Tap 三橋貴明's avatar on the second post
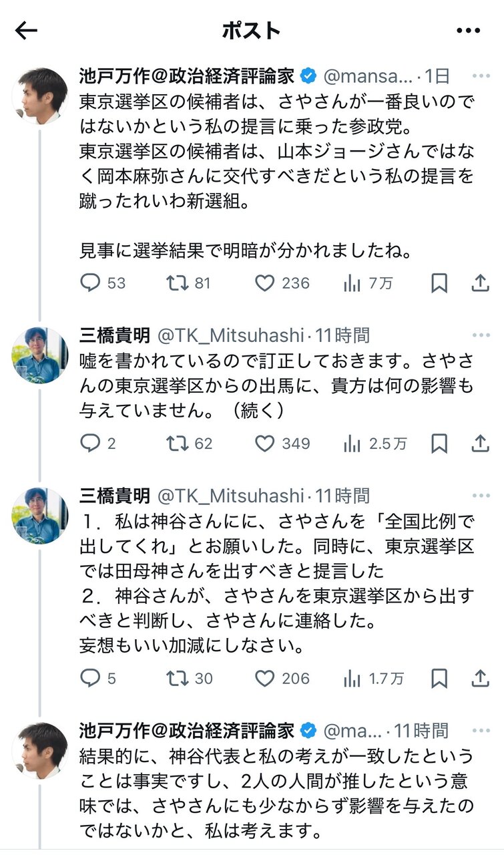The width and height of the screenshot is (504, 855). point(40,355)
